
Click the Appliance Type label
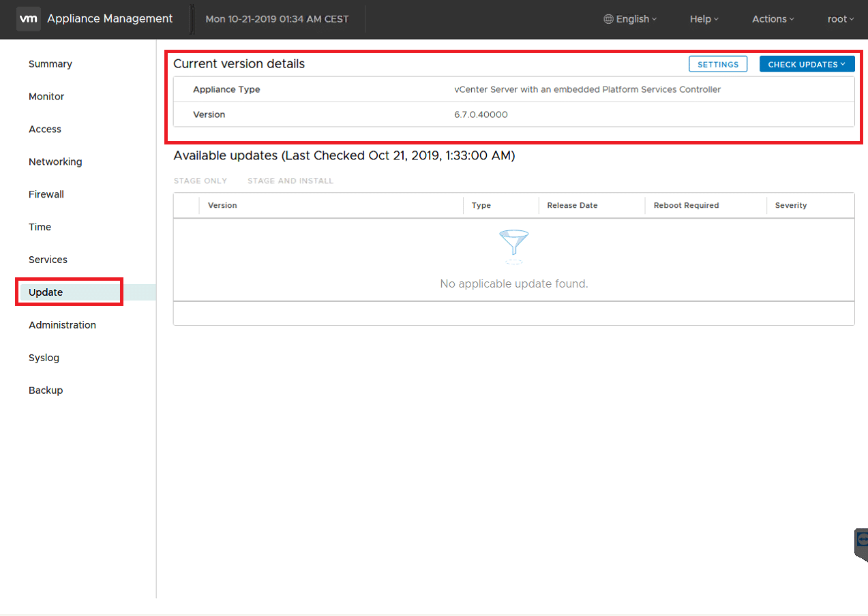point(226,90)
